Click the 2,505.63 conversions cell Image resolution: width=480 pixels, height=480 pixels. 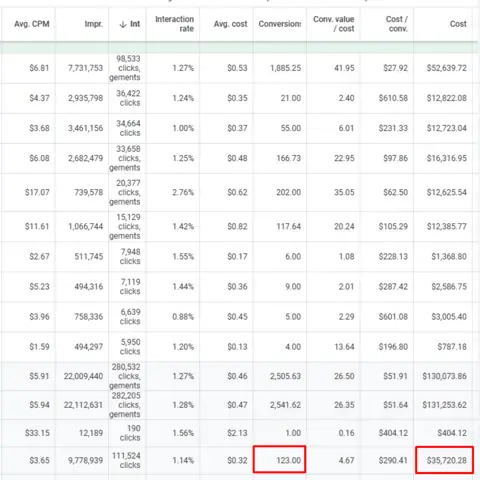(x=286, y=376)
